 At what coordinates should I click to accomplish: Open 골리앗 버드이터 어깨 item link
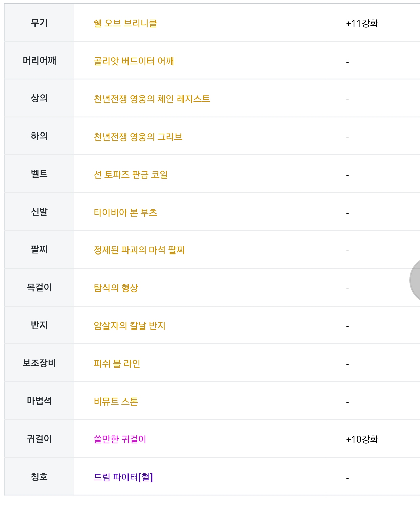[134, 61]
